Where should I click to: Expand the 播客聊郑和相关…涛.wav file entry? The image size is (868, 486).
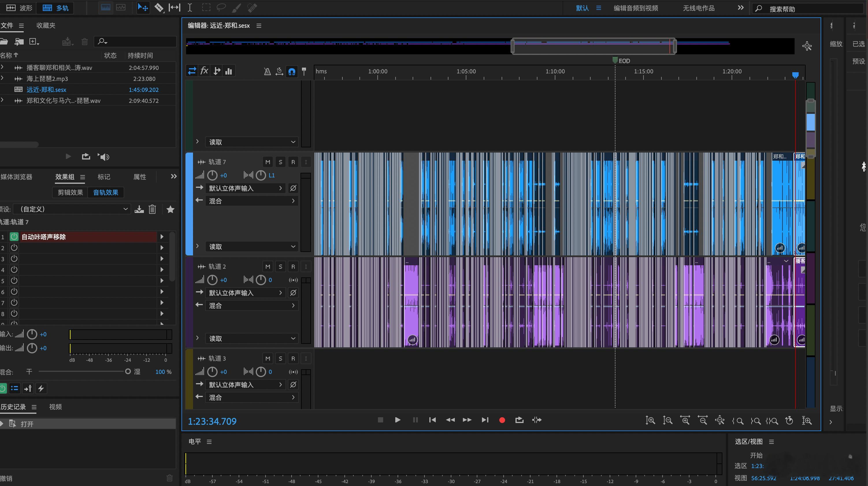[2, 67]
